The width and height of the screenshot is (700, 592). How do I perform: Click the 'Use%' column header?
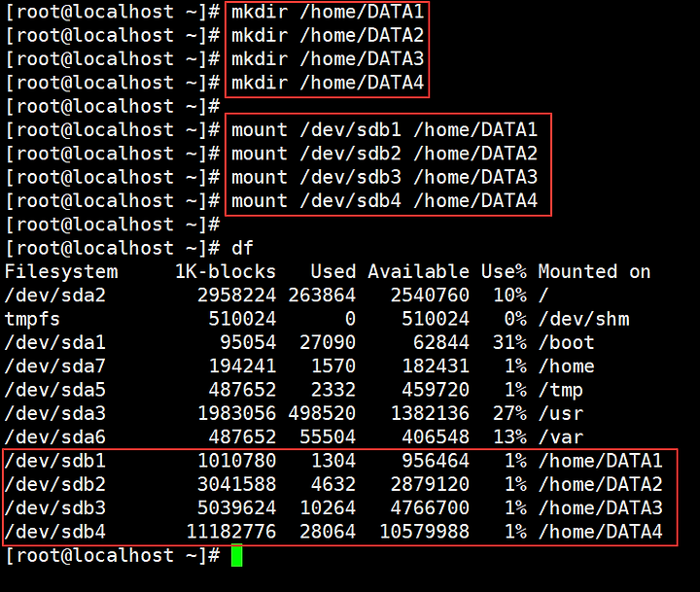tap(504, 272)
